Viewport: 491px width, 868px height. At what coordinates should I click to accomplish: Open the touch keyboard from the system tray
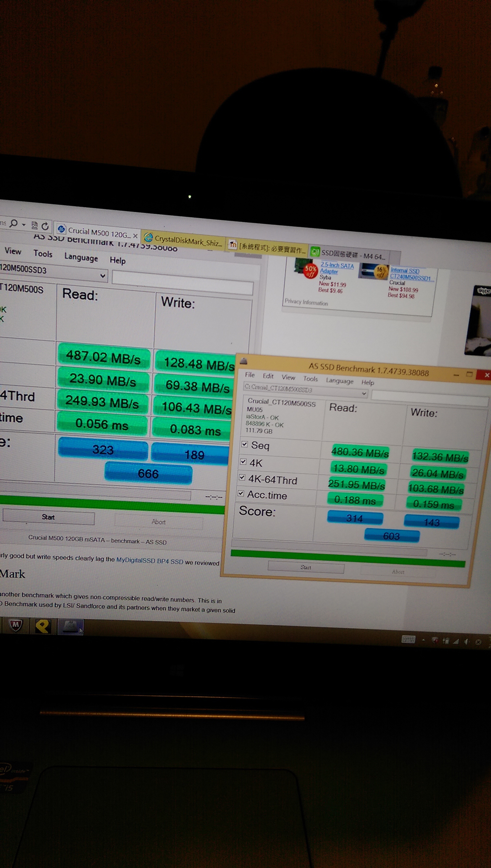[408, 639]
